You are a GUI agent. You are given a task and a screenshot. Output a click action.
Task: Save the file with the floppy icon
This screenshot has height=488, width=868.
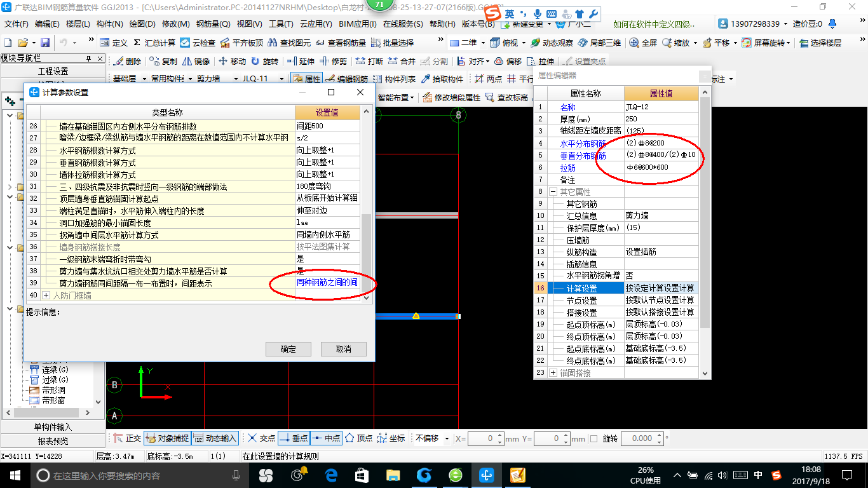[x=45, y=43]
